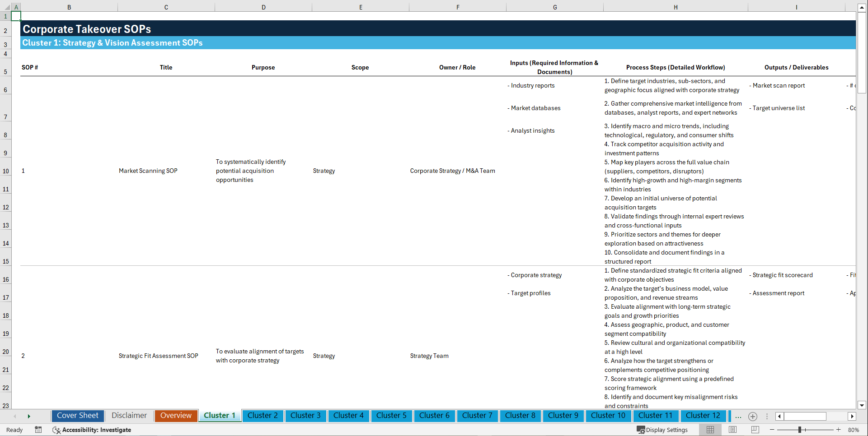Navigate sheets forward with the green arrow
868x436 pixels.
point(29,416)
